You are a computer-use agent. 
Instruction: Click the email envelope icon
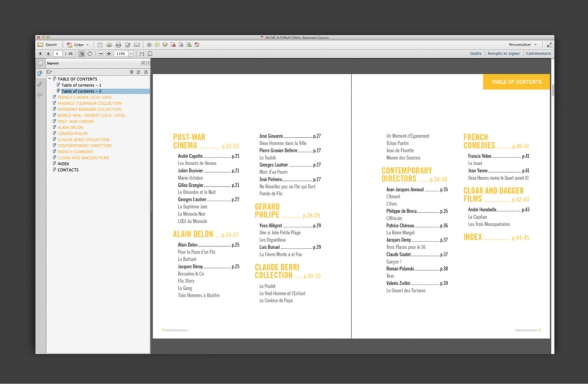click(137, 45)
